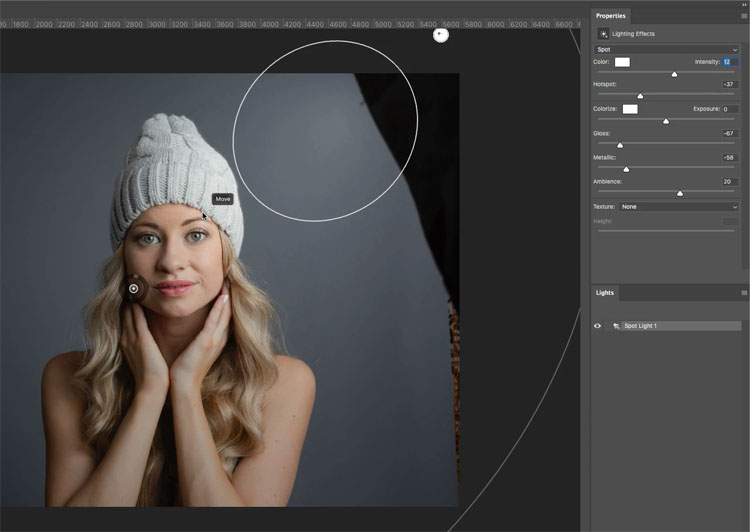Click the Intensity slider handle
This screenshot has height=532, width=750.
(674, 74)
